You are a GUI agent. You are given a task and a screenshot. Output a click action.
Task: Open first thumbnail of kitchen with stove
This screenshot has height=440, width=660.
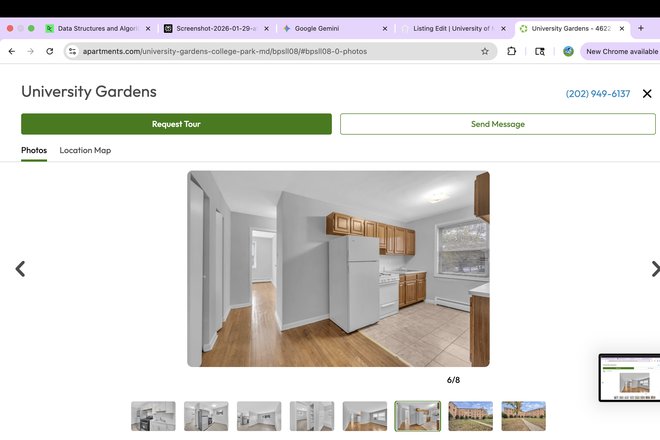tap(153, 416)
